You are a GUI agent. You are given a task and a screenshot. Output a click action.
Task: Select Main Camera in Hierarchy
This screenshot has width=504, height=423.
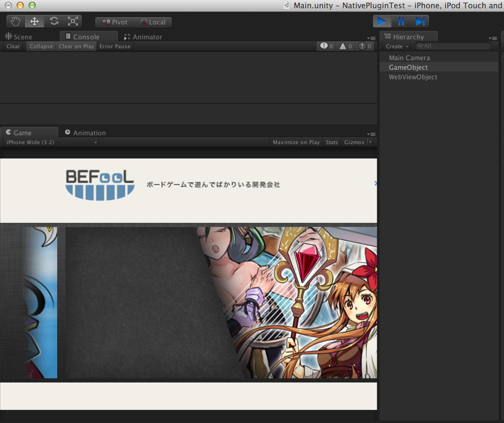click(x=439, y=58)
